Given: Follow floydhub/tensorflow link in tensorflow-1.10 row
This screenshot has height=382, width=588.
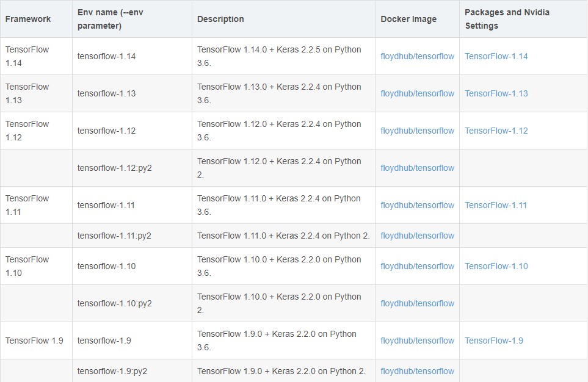Looking at the screenshot, I should coord(417,266).
